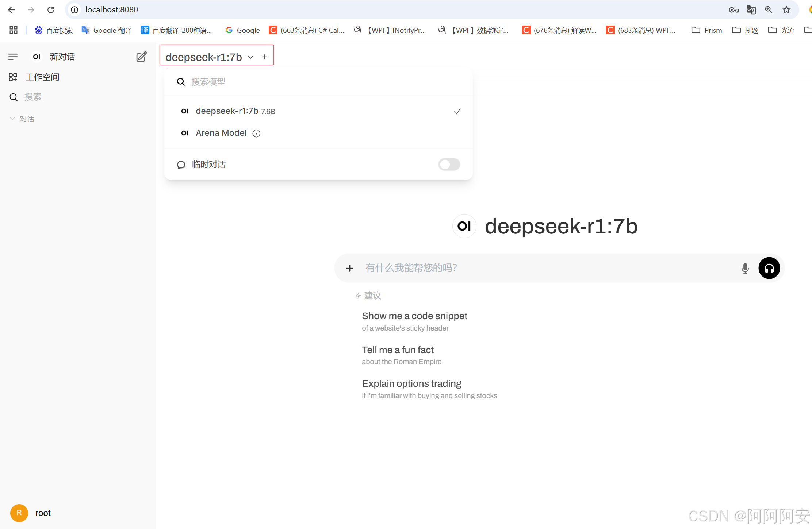812x529 pixels.
Task: Click the 搜索模型 search box
Action: pyautogui.click(x=318, y=82)
